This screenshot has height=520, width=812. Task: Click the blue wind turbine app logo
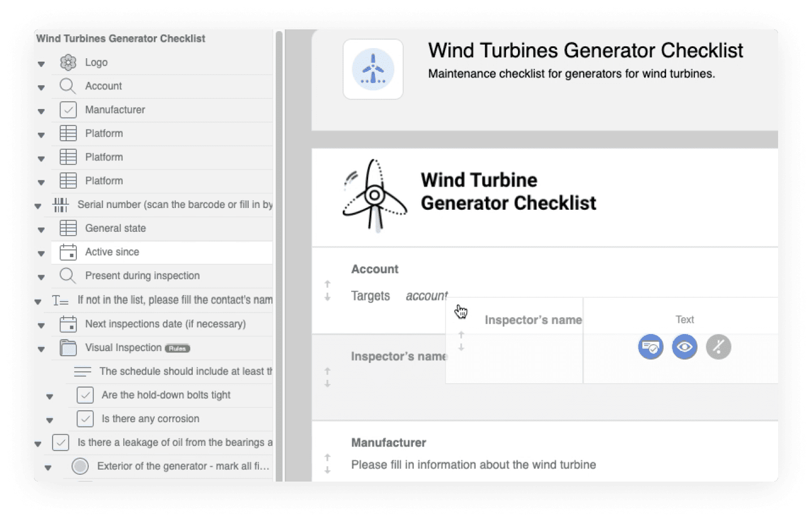pyautogui.click(x=373, y=70)
